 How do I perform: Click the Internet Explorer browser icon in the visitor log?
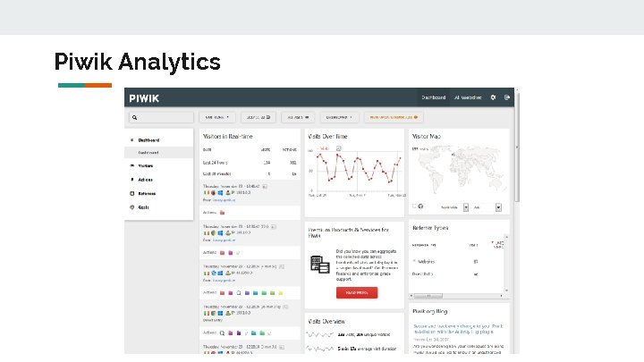coord(214,273)
